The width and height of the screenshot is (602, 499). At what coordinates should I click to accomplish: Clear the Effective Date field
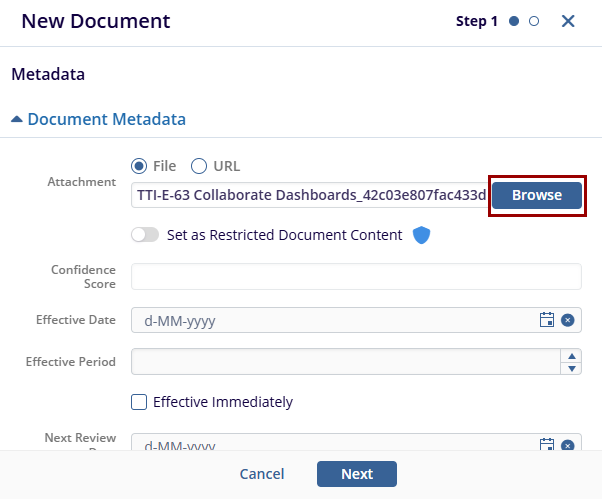568,320
